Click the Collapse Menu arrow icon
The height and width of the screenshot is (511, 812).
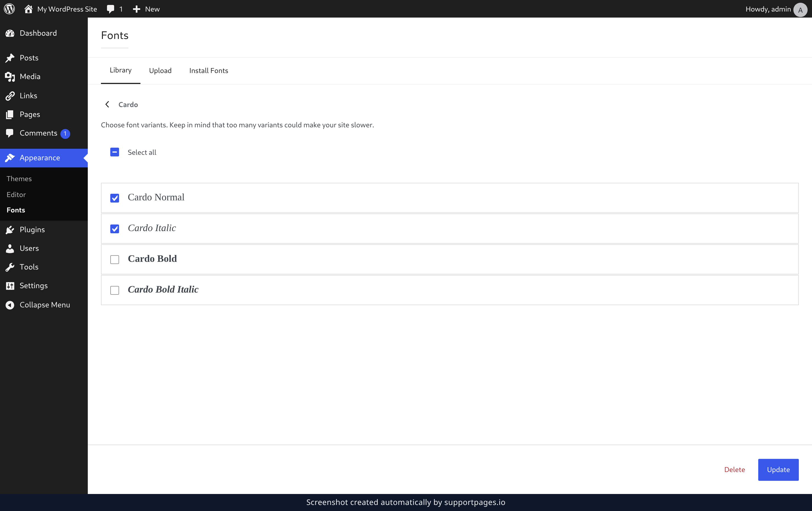click(x=10, y=305)
